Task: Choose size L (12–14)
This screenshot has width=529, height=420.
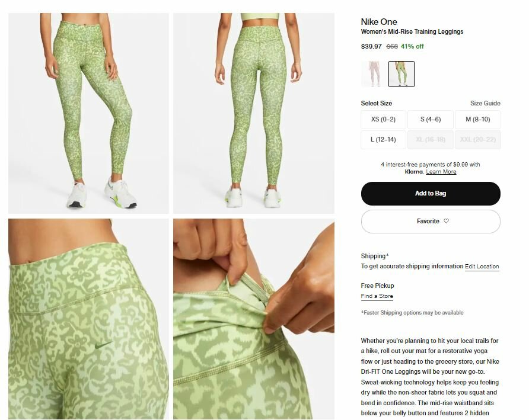Action: (383, 140)
